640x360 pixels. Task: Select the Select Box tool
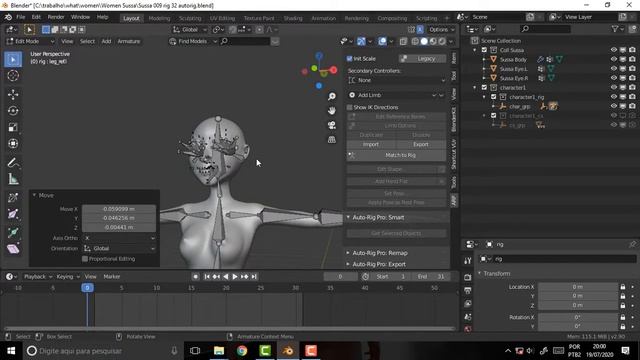pyautogui.click(x=13, y=60)
